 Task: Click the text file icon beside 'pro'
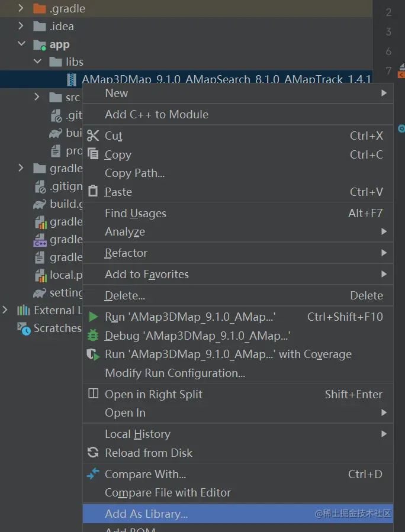point(56,151)
